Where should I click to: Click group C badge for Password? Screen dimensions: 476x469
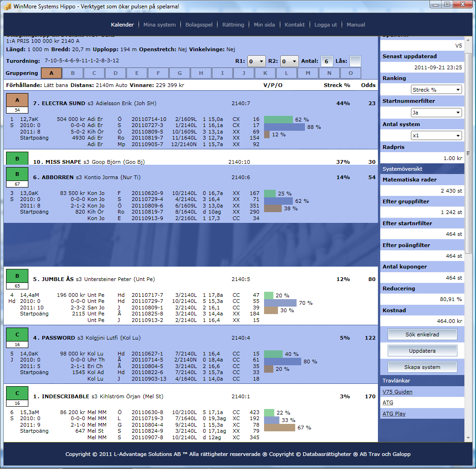[17, 335]
